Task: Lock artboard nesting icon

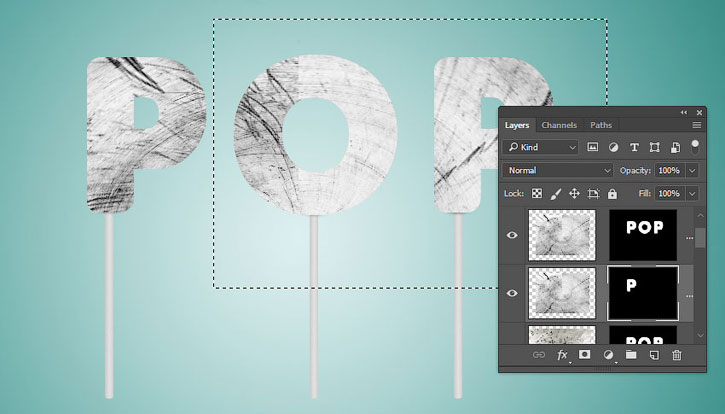Action: [593, 194]
